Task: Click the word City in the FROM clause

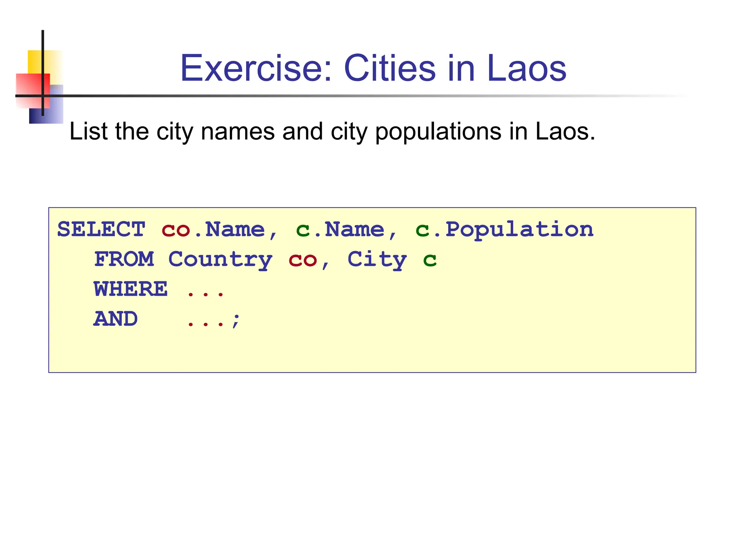Action: (377, 259)
